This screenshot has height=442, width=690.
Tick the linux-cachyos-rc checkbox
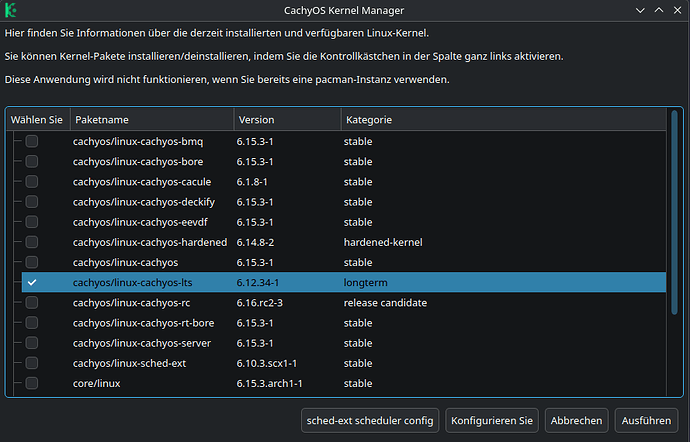click(32, 303)
